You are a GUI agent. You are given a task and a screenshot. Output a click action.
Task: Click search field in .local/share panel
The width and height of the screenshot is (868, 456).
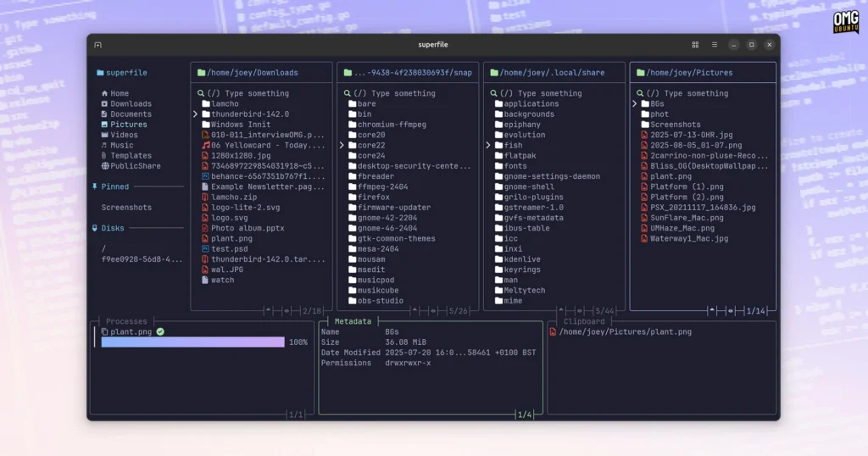pos(536,93)
